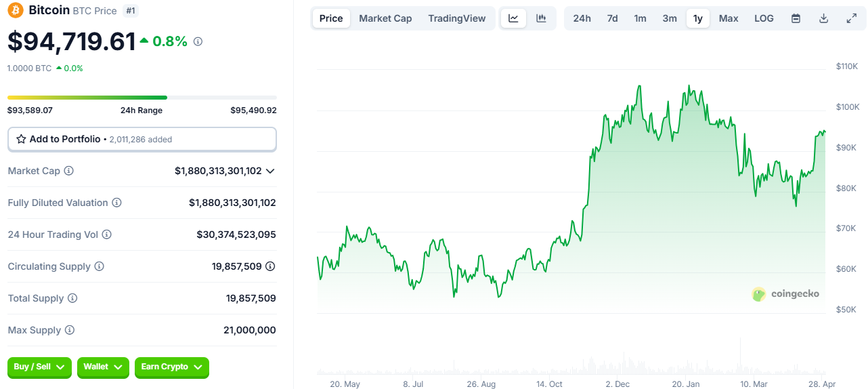Screen dimensions: 868x389
Task: Select the 24h time range
Action: (x=582, y=18)
